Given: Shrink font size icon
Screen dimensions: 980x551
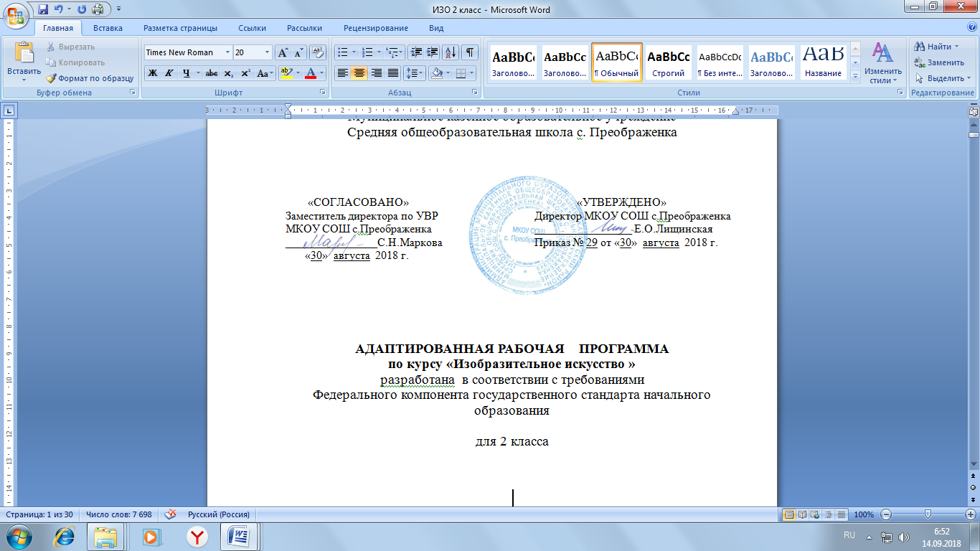Looking at the screenshot, I should tap(298, 52).
